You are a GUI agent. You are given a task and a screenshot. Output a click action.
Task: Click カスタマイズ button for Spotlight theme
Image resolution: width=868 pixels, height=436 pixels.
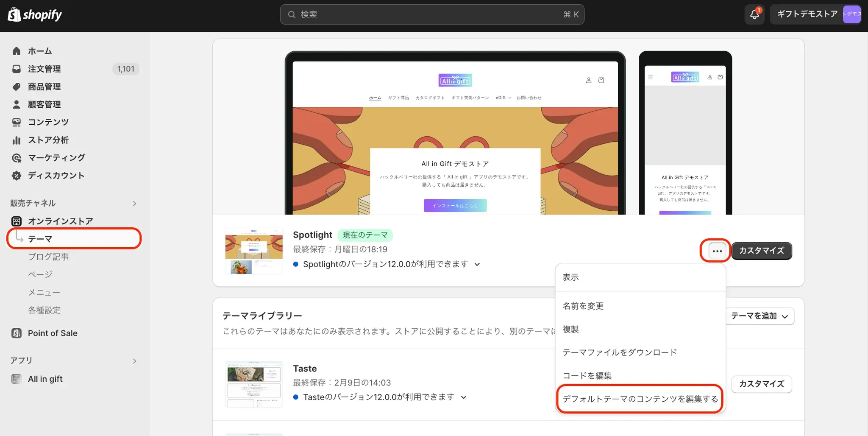762,251
